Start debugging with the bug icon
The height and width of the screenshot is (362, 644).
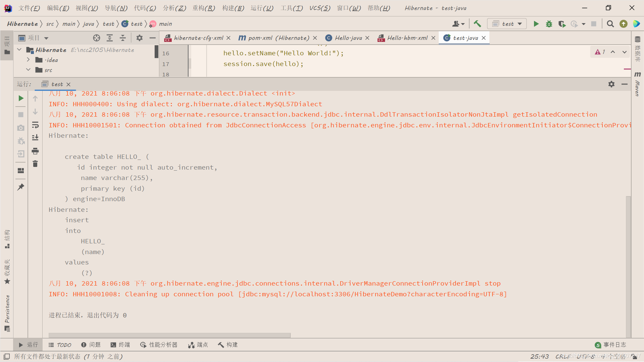pos(549,24)
